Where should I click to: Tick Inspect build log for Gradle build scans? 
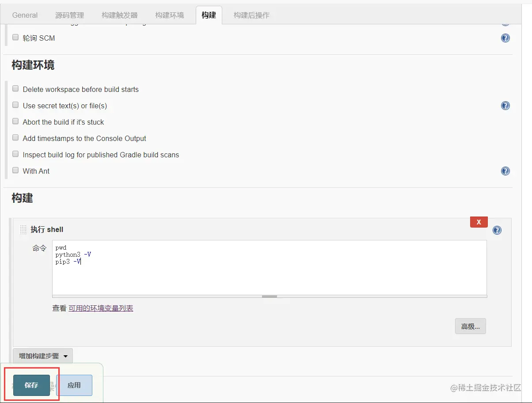pos(15,154)
